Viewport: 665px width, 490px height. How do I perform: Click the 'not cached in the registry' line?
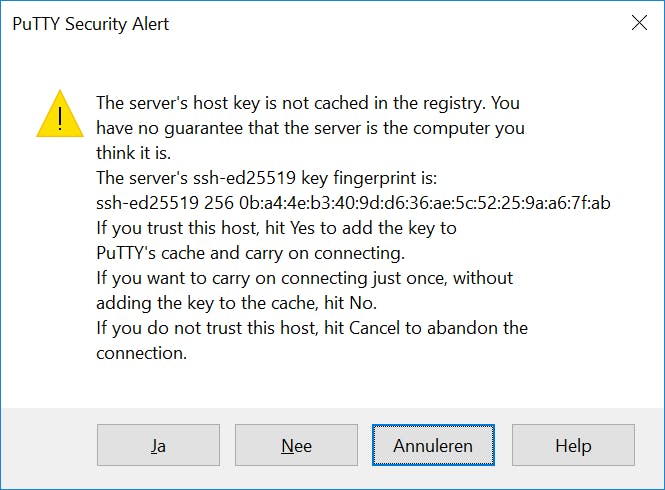click(307, 103)
